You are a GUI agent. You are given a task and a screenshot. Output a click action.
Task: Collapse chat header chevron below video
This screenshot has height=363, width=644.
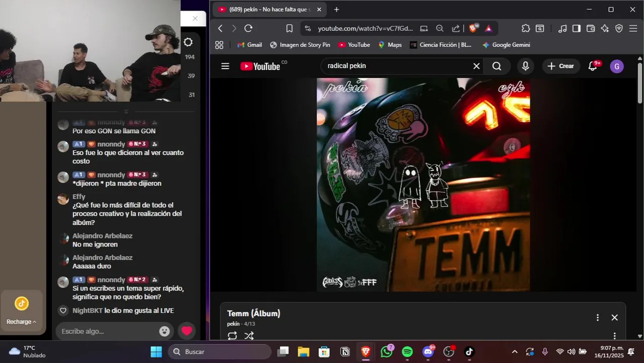tap(126, 111)
